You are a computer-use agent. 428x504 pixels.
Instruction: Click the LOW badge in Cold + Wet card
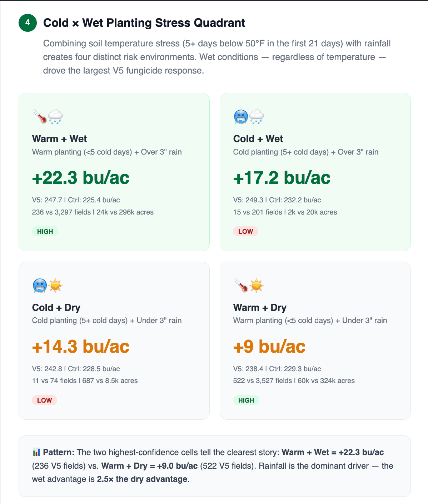click(245, 231)
